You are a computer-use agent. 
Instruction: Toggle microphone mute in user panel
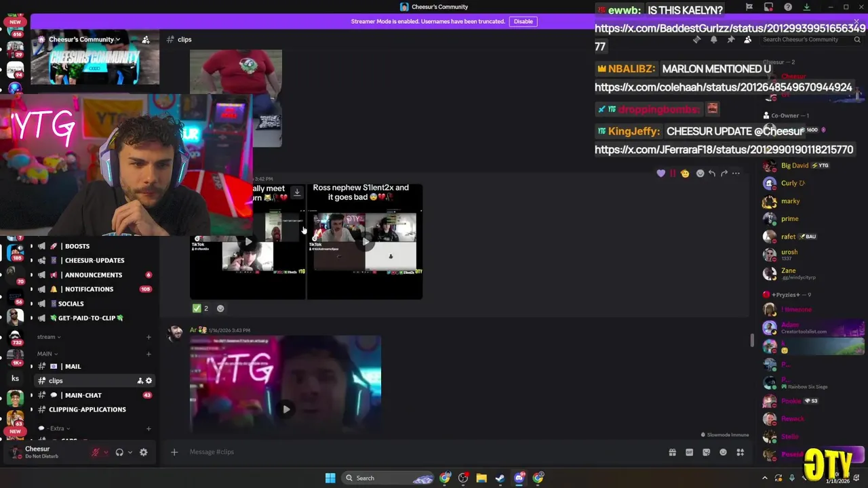pyautogui.click(x=96, y=452)
